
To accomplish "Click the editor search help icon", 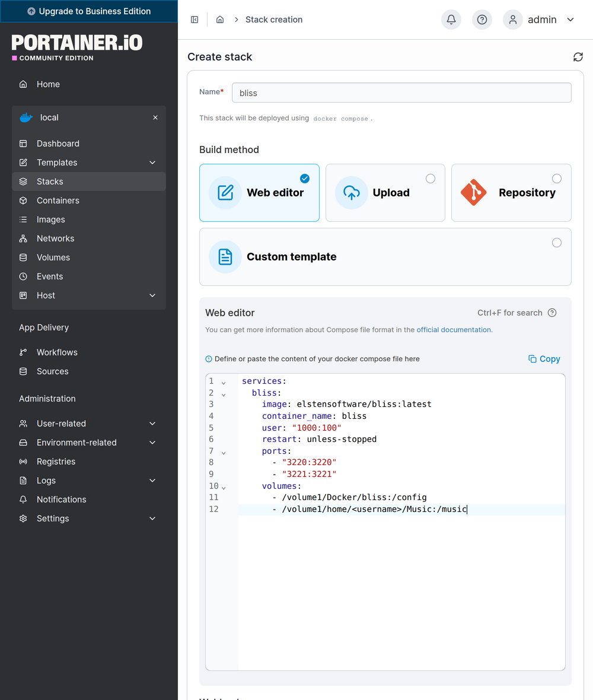I will [x=552, y=313].
